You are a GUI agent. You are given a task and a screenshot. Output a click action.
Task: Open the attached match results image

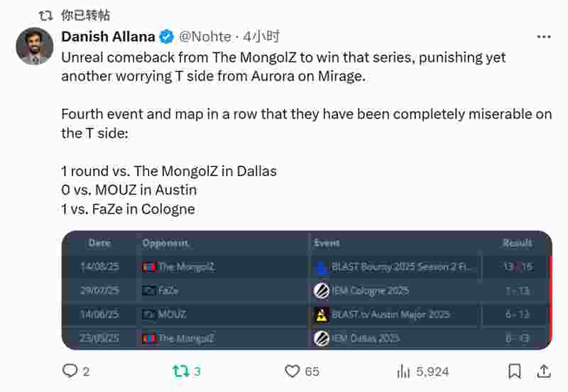[307, 290]
